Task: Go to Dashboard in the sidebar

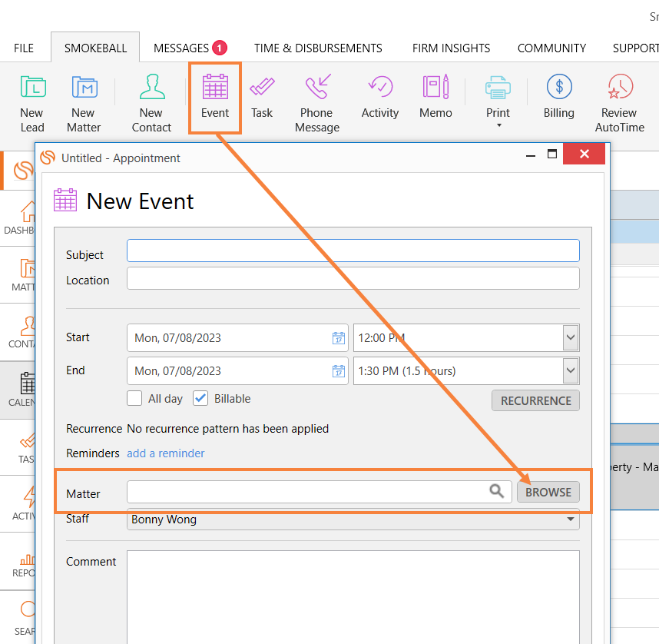Action: coord(19,218)
